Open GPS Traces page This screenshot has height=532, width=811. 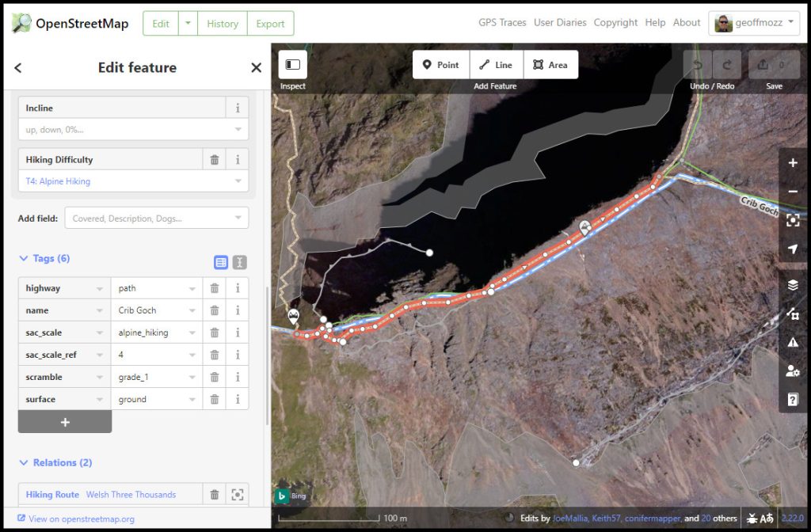pyautogui.click(x=502, y=23)
